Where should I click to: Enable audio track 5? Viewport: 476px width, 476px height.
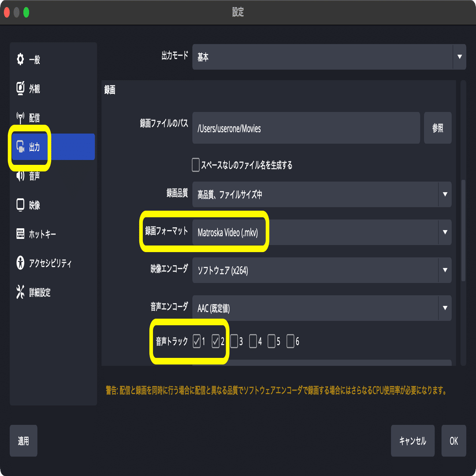pyautogui.click(x=271, y=341)
